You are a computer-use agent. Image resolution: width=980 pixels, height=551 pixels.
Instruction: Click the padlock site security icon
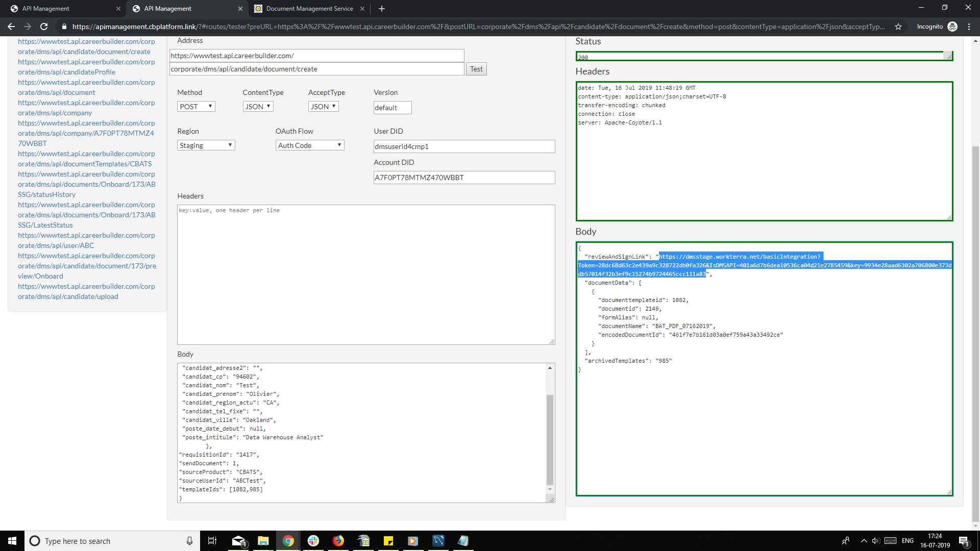click(x=64, y=27)
